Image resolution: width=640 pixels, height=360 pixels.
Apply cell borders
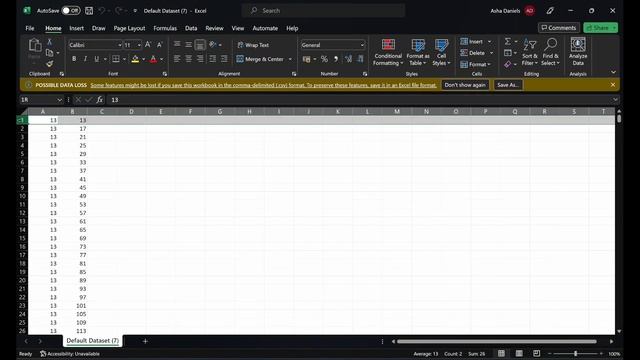[116, 59]
